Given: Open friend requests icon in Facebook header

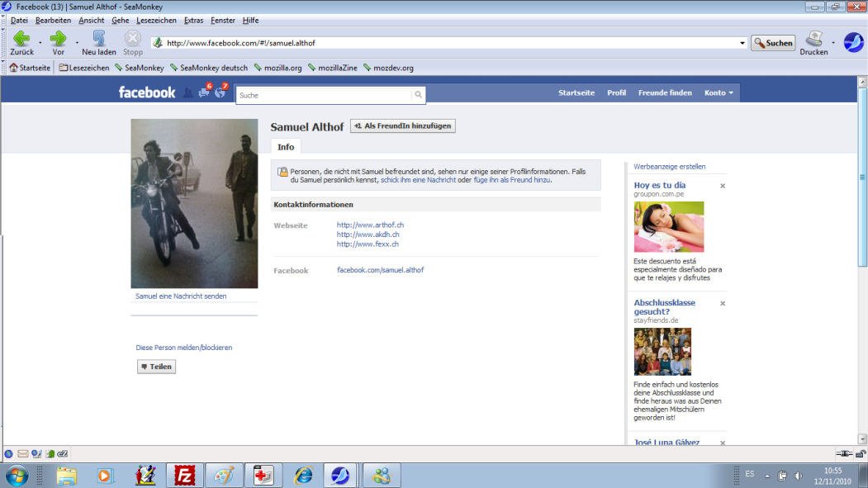Looking at the screenshot, I should point(189,92).
